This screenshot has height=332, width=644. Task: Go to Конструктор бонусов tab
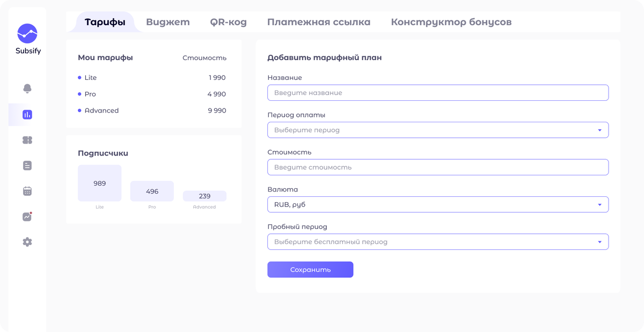(x=451, y=23)
